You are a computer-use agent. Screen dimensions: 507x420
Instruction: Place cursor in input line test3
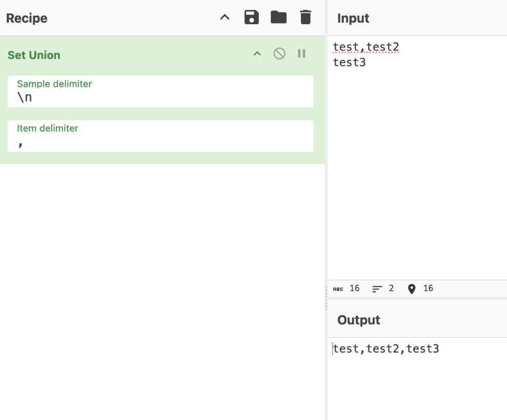pyautogui.click(x=349, y=62)
